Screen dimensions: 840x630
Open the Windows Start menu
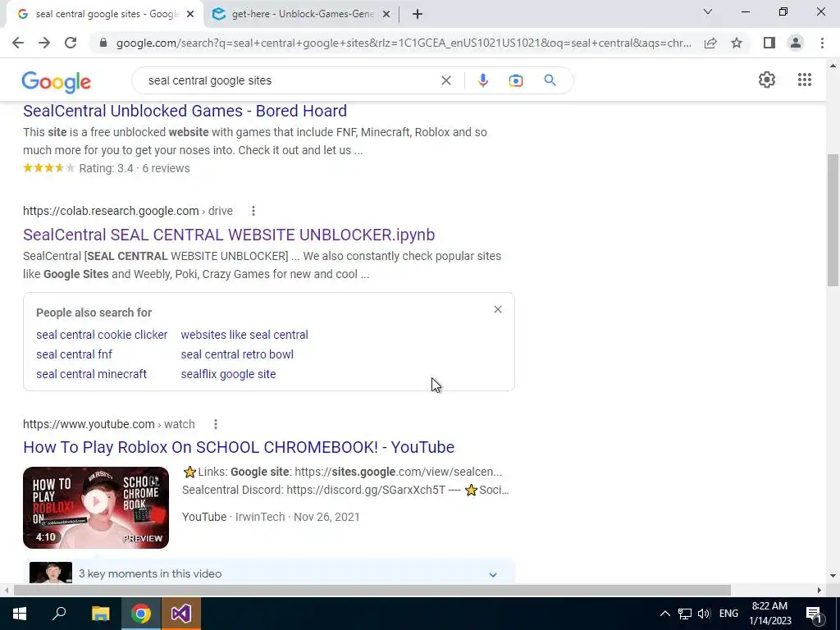coord(20,614)
